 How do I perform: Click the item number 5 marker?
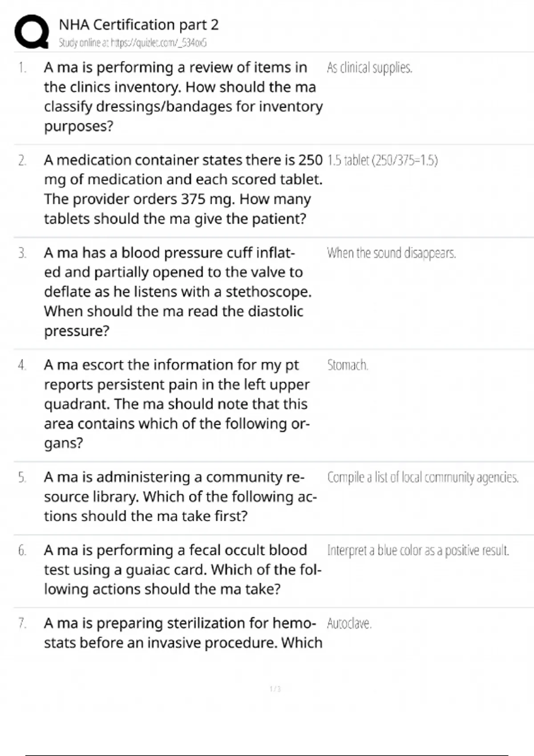tap(22, 478)
